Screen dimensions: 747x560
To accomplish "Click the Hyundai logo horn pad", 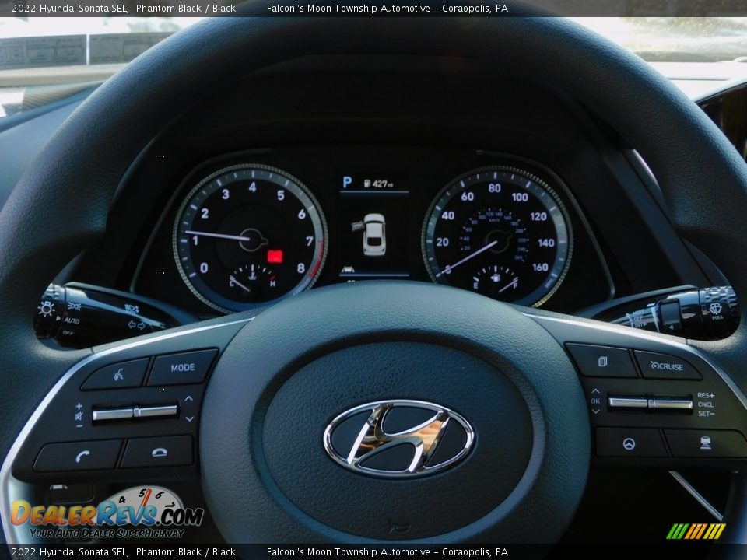I will [x=398, y=437].
